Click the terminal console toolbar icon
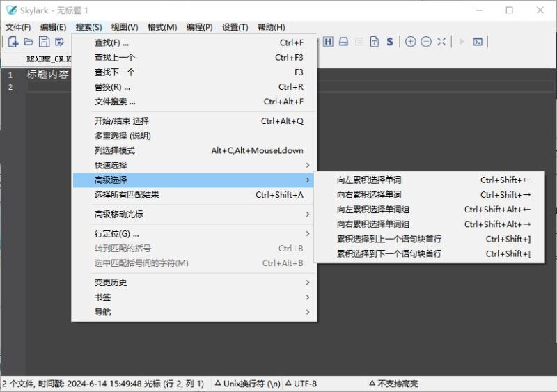The width and height of the screenshot is (557, 392). click(x=478, y=42)
